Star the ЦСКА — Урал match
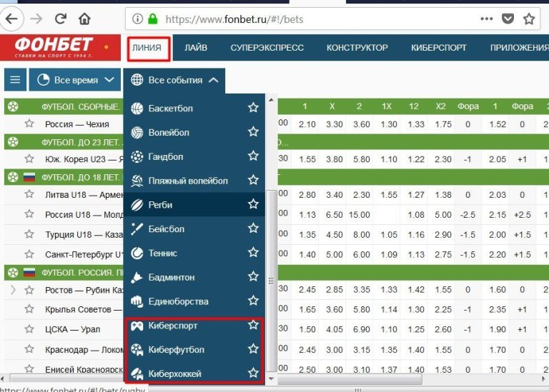 [x=29, y=328]
